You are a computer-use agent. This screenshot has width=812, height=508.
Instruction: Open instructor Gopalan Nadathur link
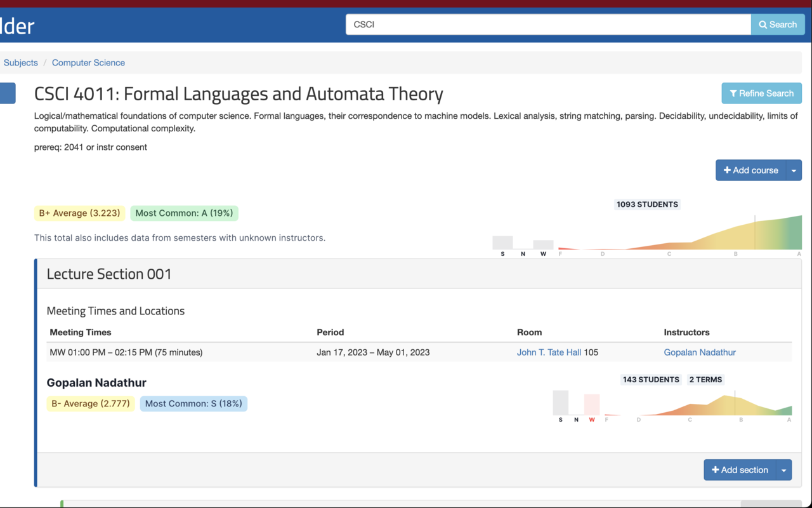pyautogui.click(x=700, y=352)
